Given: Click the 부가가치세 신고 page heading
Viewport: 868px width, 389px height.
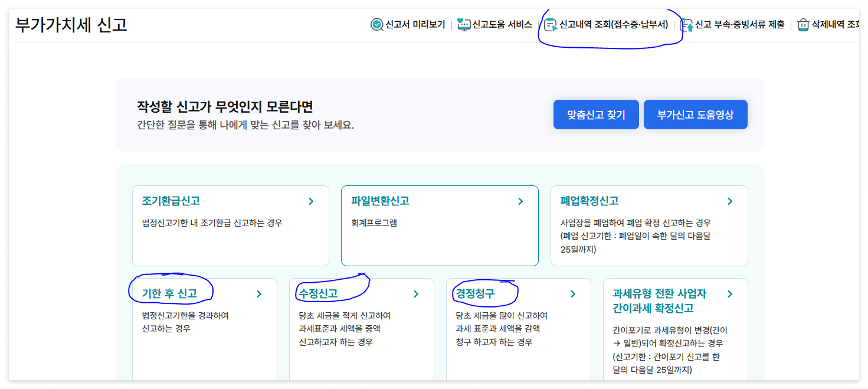Looking at the screenshot, I should point(71,25).
